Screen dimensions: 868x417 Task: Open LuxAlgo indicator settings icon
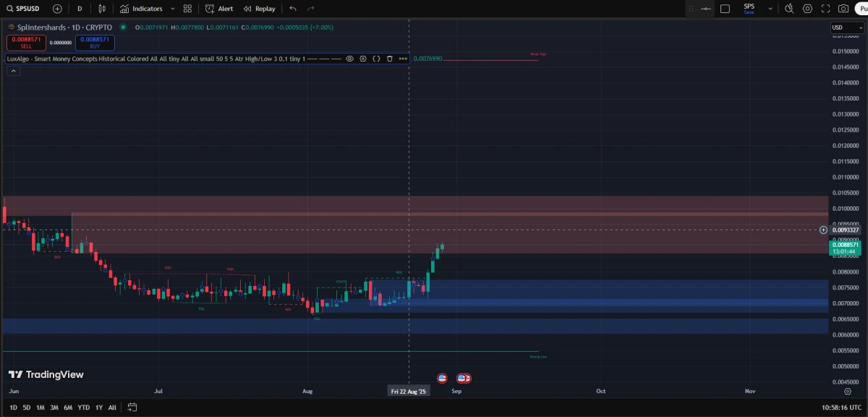pos(363,59)
